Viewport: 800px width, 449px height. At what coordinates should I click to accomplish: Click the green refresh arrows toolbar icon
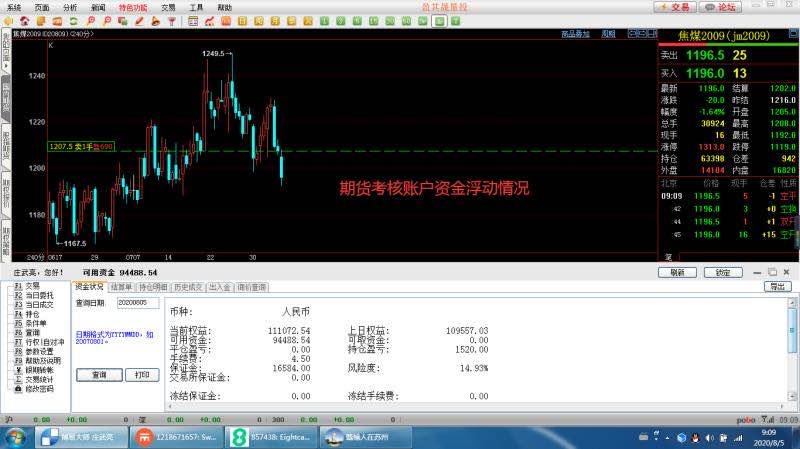coord(74,21)
